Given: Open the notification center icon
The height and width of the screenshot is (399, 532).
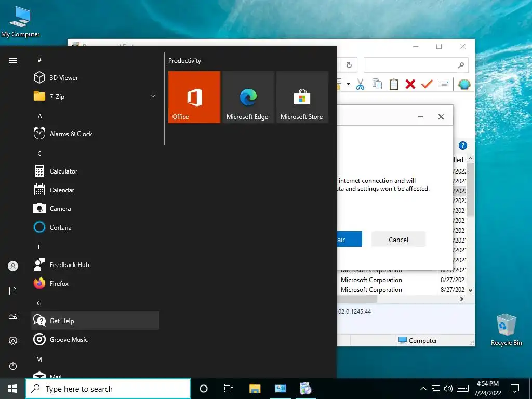Looking at the screenshot, I should click(x=515, y=389).
